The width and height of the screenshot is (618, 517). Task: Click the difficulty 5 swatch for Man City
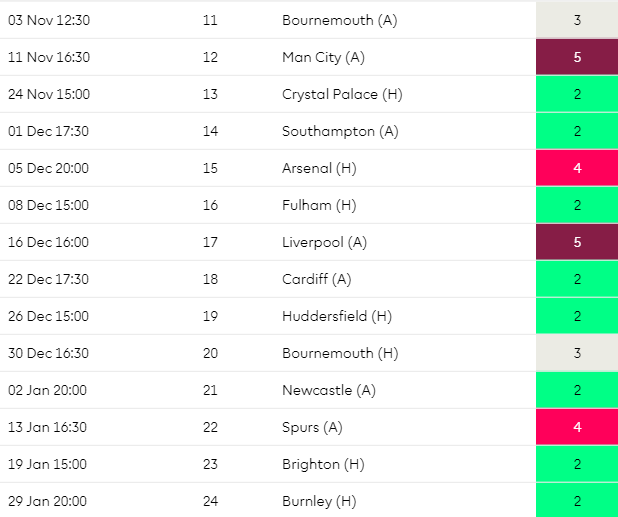pyautogui.click(x=577, y=57)
